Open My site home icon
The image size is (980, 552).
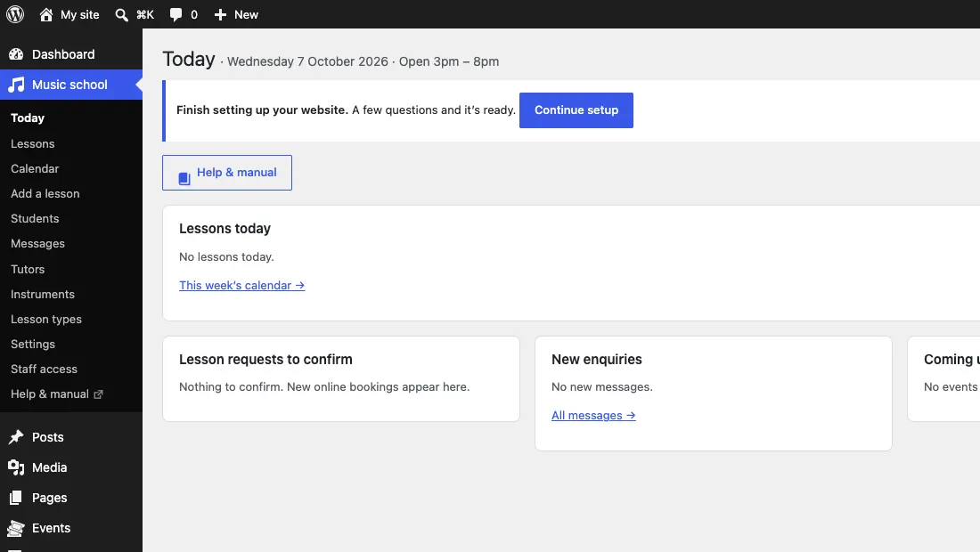(46, 14)
